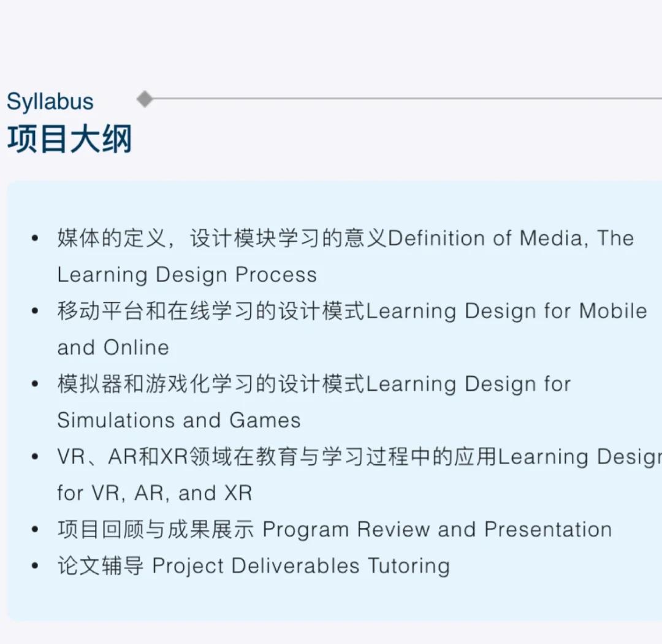Click "项目回顾与成果展示 Program Review and Presentation"
This screenshot has width=662, height=644.
335,529
